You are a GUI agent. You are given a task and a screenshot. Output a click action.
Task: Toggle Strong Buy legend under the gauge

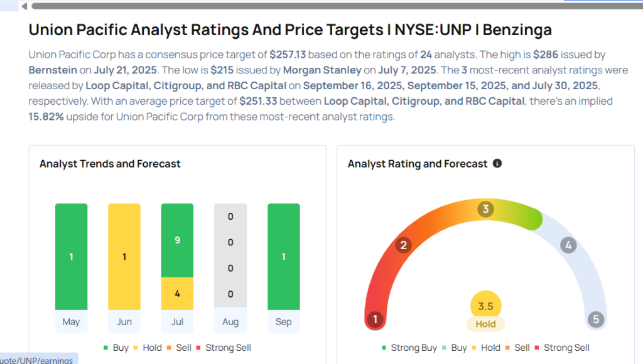(411, 348)
